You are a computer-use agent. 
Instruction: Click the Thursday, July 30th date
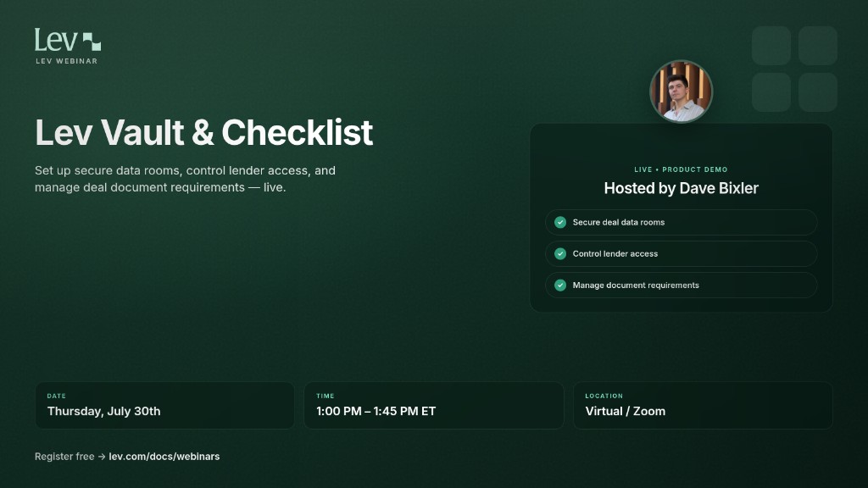click(103, 411)
